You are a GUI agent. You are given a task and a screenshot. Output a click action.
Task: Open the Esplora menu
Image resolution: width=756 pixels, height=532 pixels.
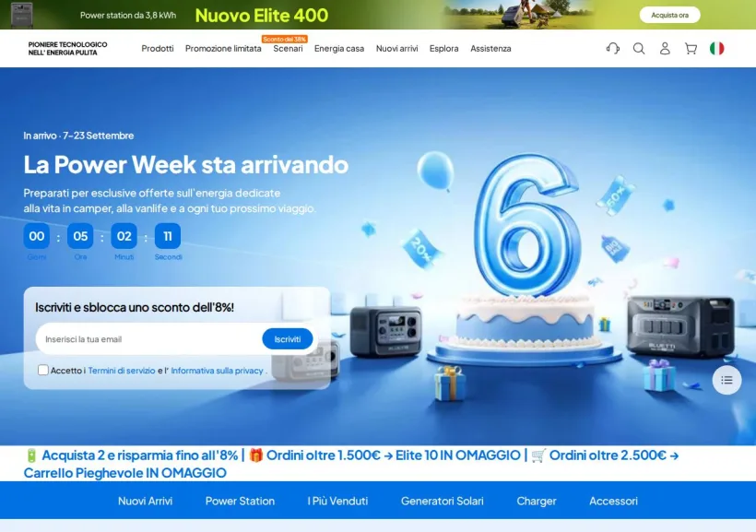[444, 48]
